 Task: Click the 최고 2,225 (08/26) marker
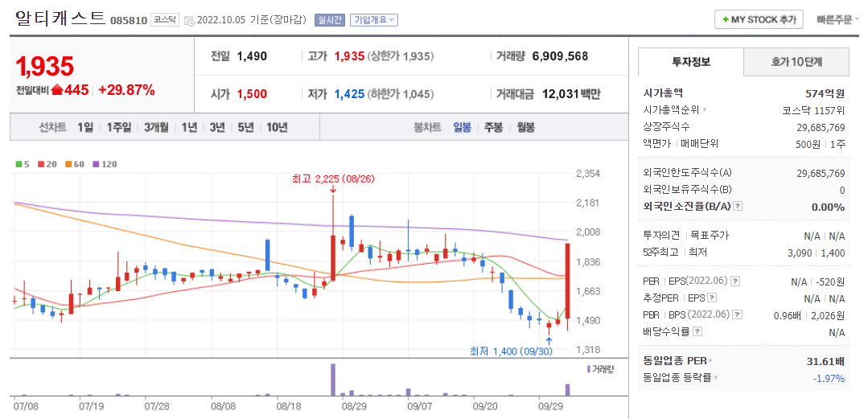coord(333,179)
